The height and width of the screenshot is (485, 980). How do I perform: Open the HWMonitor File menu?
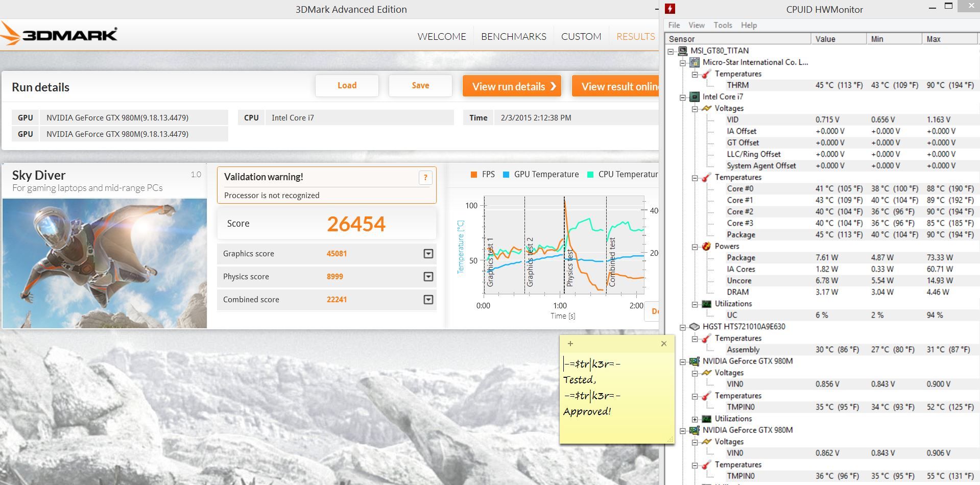coord(674,25)
